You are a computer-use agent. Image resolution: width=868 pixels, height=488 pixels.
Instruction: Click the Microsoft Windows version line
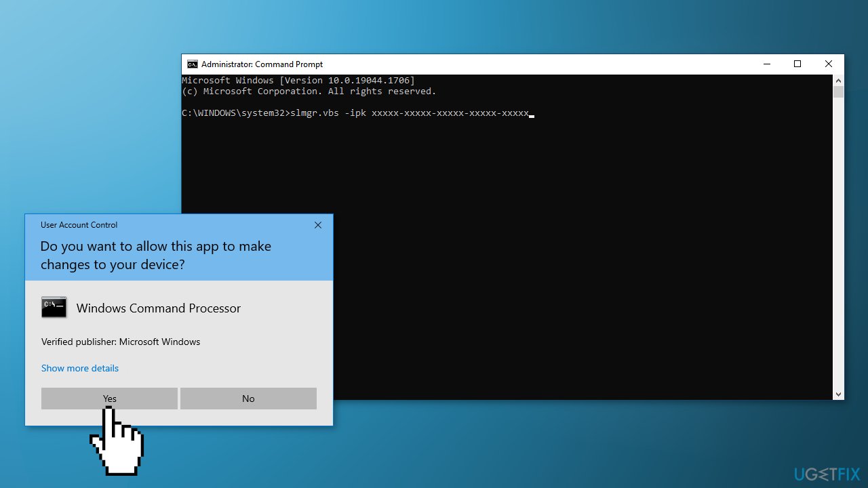coord(298,80)
